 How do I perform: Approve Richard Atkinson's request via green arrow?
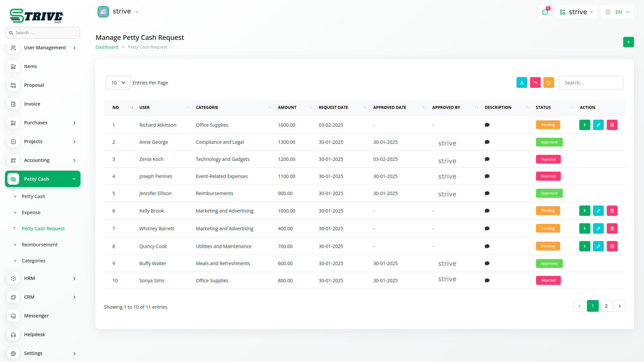click(x=584, y=125)
